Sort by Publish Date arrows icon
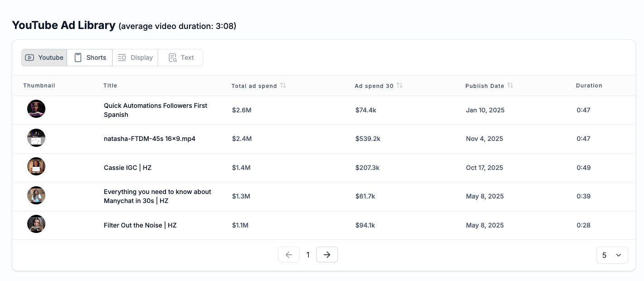This screenshot has height=281, width=644. 510,85
